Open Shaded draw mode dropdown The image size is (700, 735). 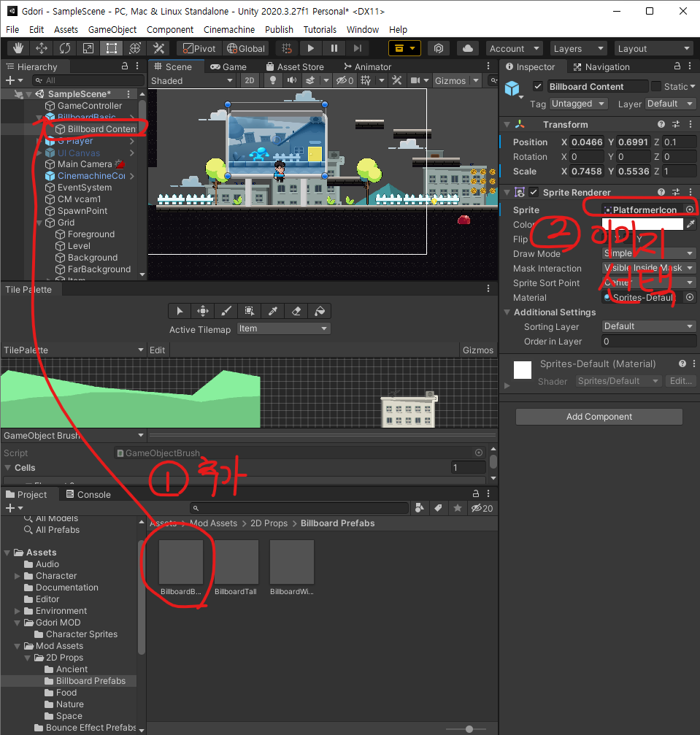(x=191, y=80)
